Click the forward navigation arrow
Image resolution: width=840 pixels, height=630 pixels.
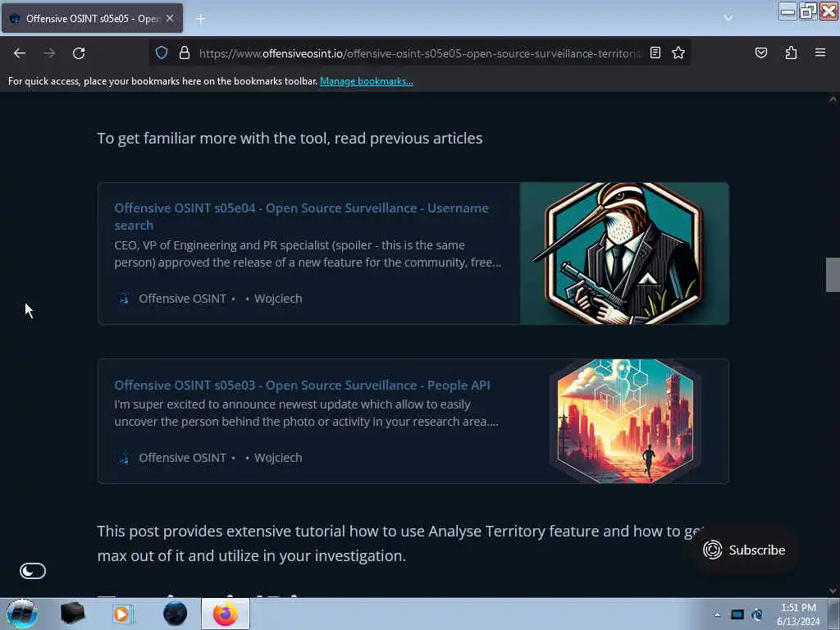[x=48, y=53]
